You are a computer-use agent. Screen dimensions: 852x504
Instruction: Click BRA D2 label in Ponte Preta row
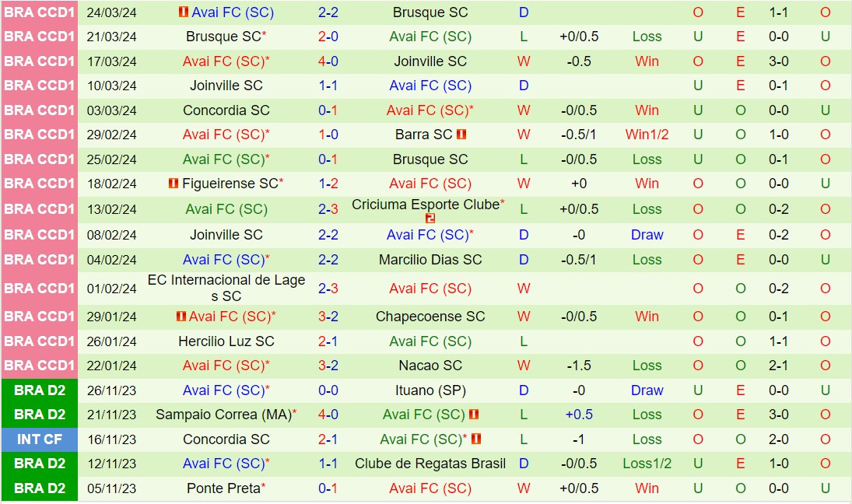tap(39, 488)
